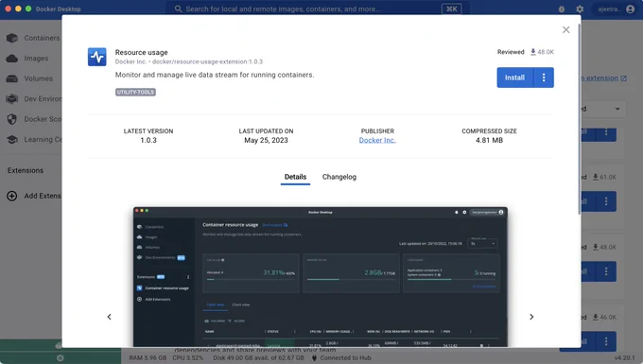Close the extension details dialog

tap(565, 29)
